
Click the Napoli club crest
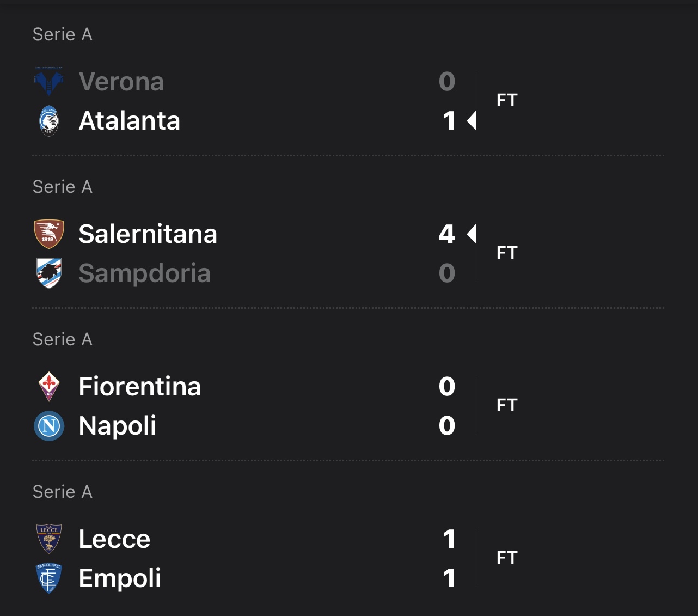(x=49, y=426)
